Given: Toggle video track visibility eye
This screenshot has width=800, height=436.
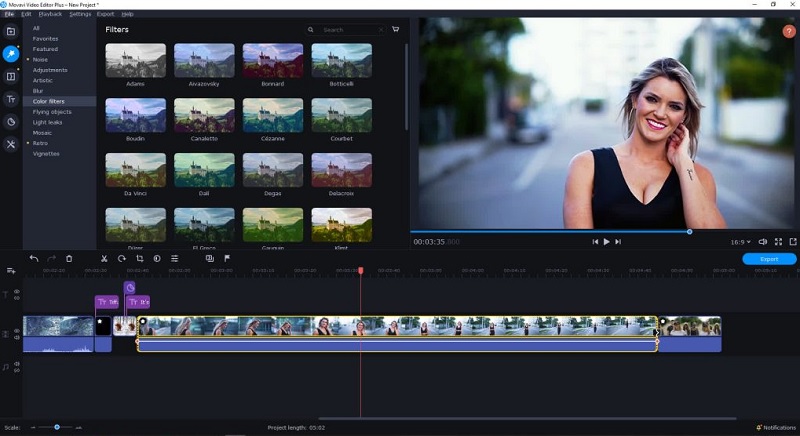Looking at the screenshot, I should pyautogui.click(x=17, y=331).
